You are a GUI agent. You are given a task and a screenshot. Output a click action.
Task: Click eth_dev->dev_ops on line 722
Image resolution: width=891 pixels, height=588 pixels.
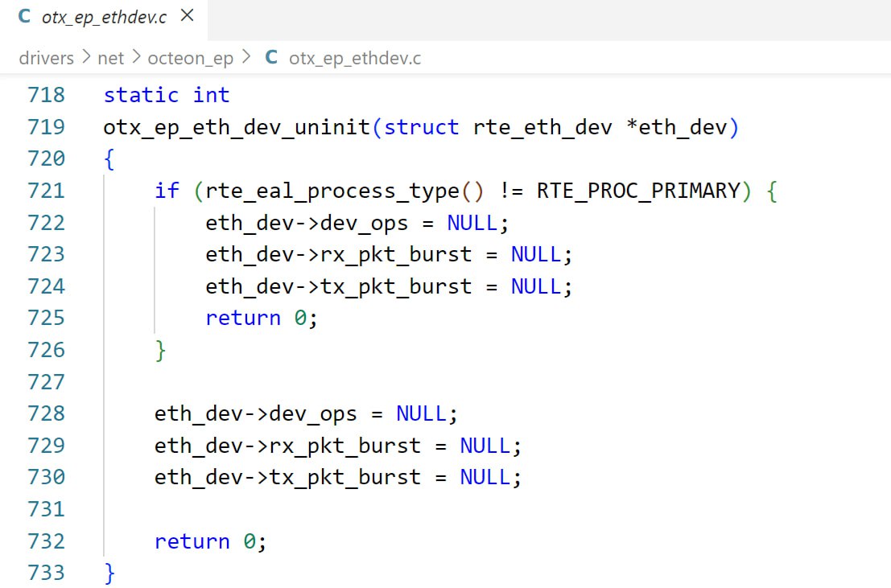(307, 224)
